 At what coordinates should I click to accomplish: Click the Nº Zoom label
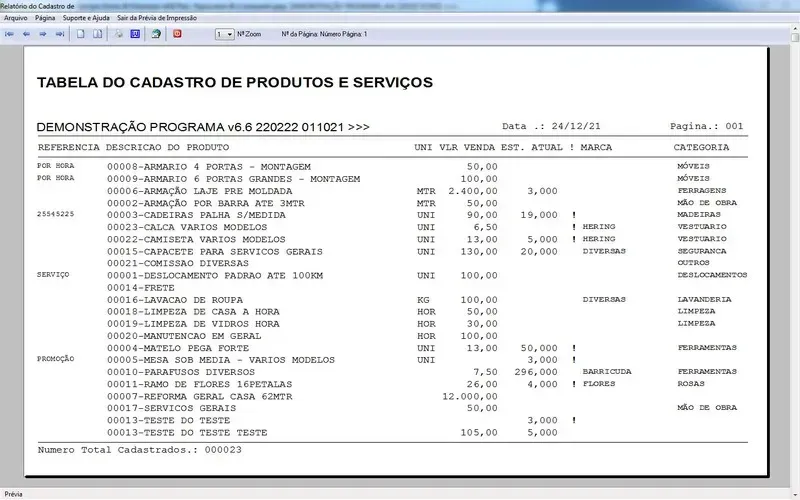click(249, 34)
